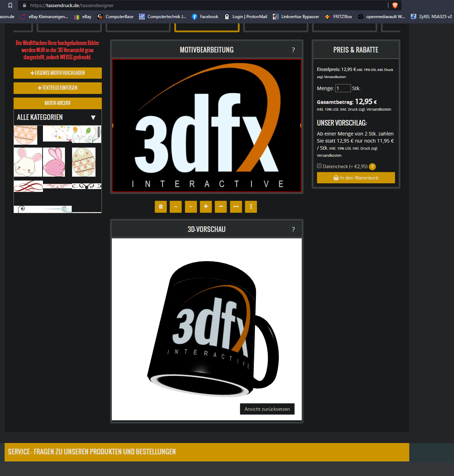This screenshot has height=476, width=454.
Task: Add to cart with In den Warenkorb
Action: (356, 178)
